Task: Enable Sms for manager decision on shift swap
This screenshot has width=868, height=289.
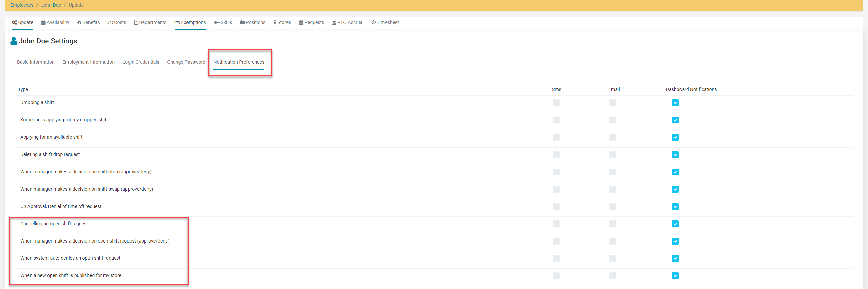Action: [556, 189]
